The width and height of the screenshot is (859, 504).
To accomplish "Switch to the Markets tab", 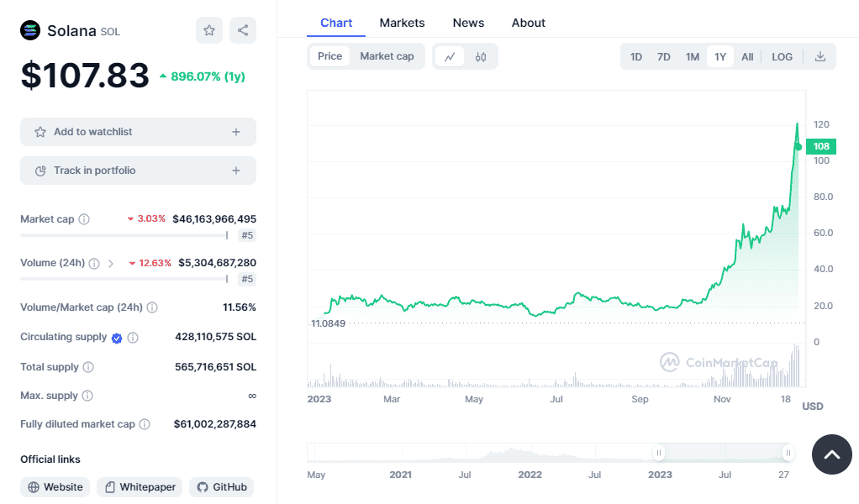I will [x=402, y=23].
